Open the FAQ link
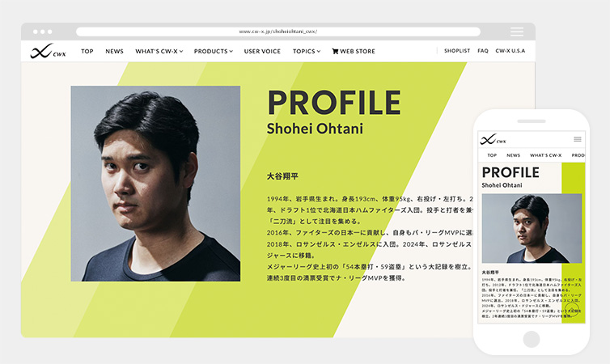 [x=483, y=50]
